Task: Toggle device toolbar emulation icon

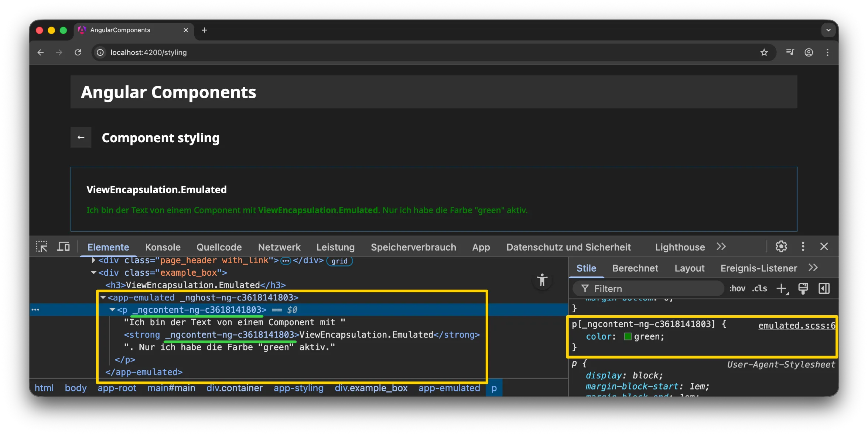Action: click(63, 247)
